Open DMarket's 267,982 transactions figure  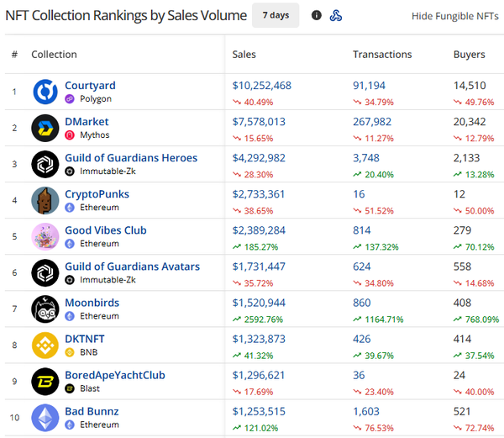(x=372, y=122)
